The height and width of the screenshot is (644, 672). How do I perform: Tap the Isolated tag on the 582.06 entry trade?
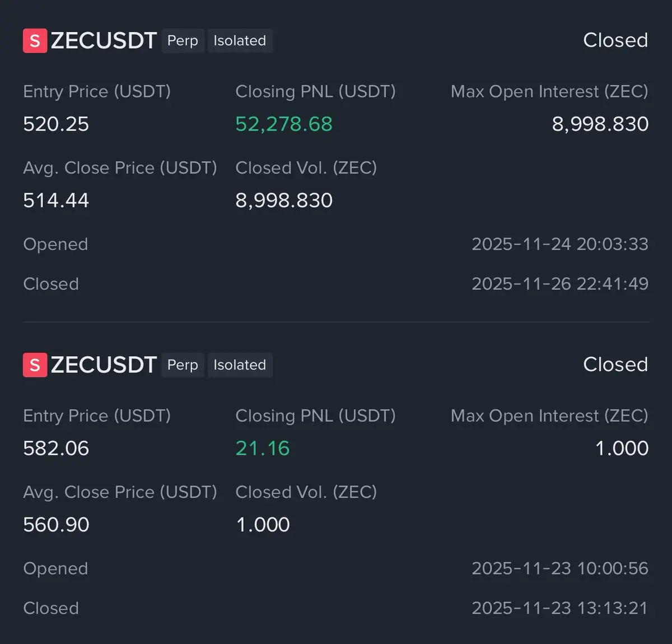click(240, 365)
